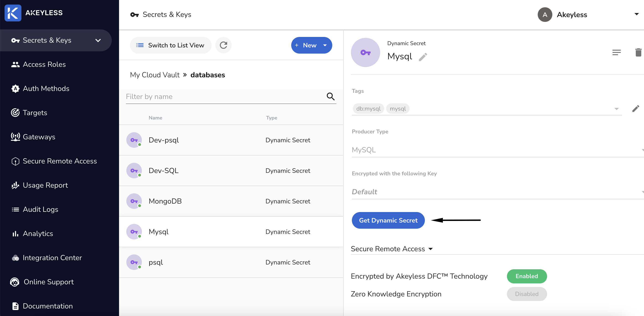Collapse Secrets & Keys sidebar chevron
Screen dimensions: 644x316
(x=98, y=41)
